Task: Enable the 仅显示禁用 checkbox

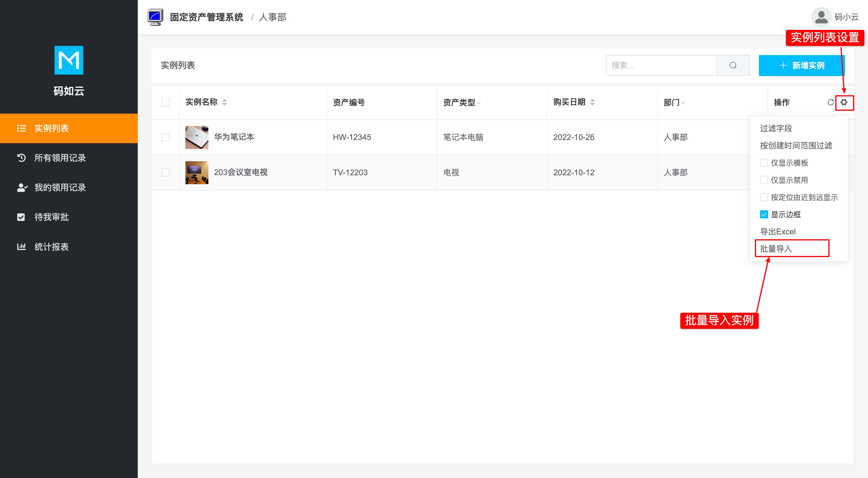Action: 764,180
